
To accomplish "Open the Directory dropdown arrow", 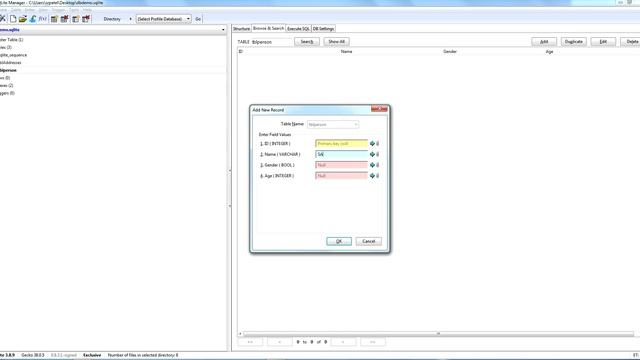I will (x=131, y=19).
